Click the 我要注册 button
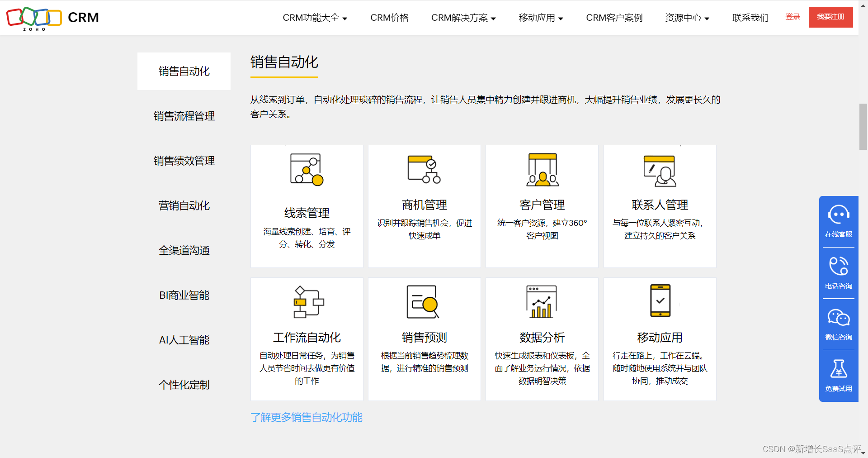 (x=830, y=17)
